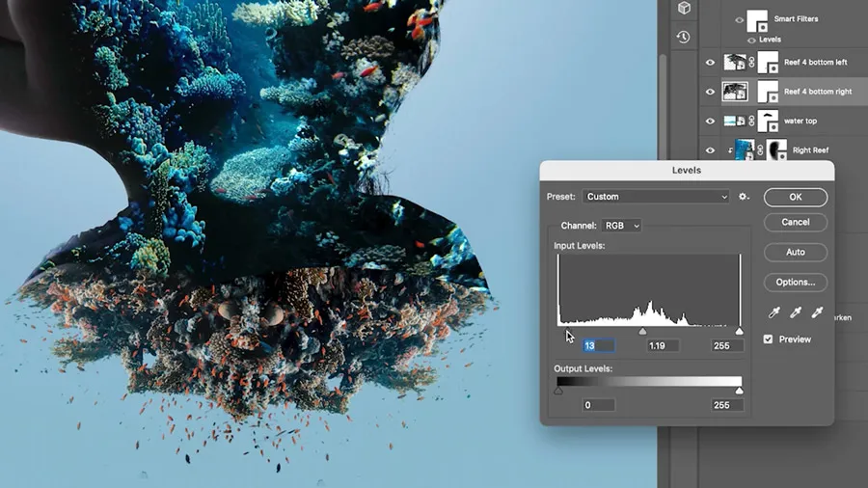
Task: Click the output black slider handle
Action: (558, 391)
